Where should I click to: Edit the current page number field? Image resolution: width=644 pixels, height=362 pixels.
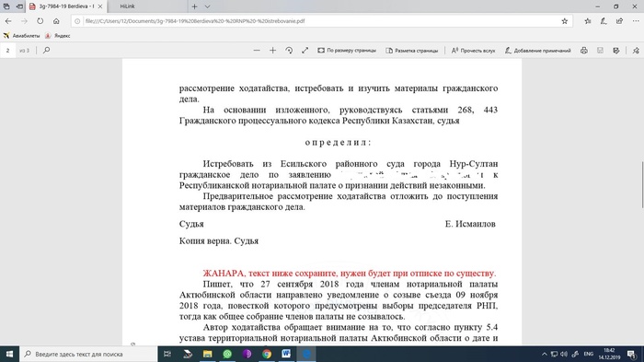[x=7, y=50]
